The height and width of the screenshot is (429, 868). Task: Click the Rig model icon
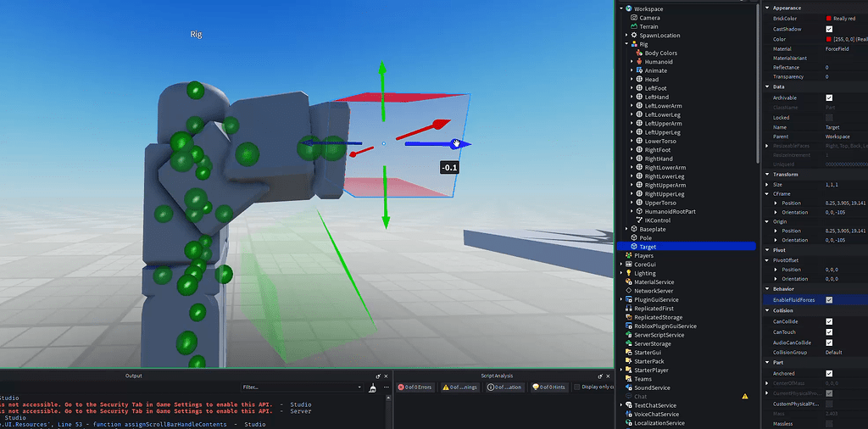click(x=634, y=44)
